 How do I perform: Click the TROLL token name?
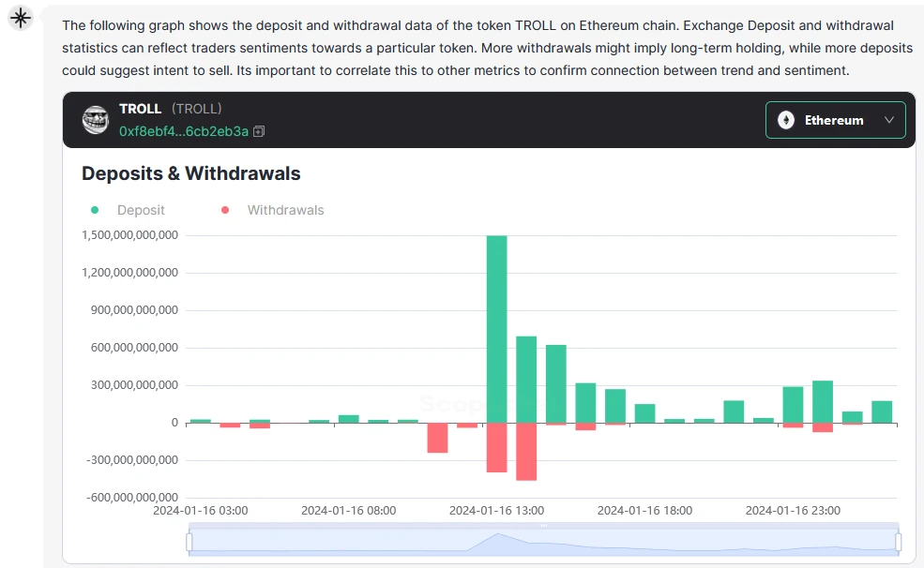141,109
